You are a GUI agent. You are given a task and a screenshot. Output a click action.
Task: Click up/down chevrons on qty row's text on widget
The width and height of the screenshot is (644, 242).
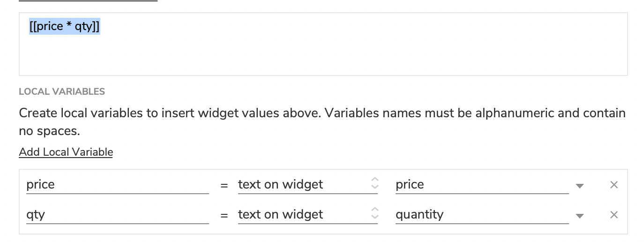[374, 214]
